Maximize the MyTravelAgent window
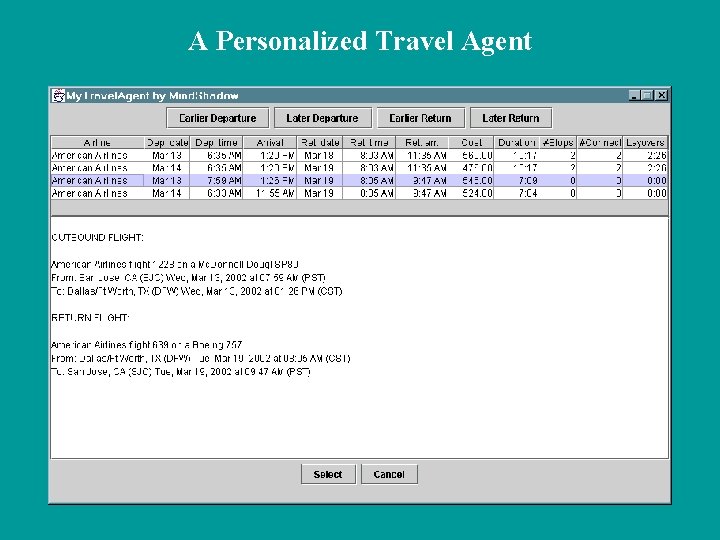 click(x=647, y=96)
